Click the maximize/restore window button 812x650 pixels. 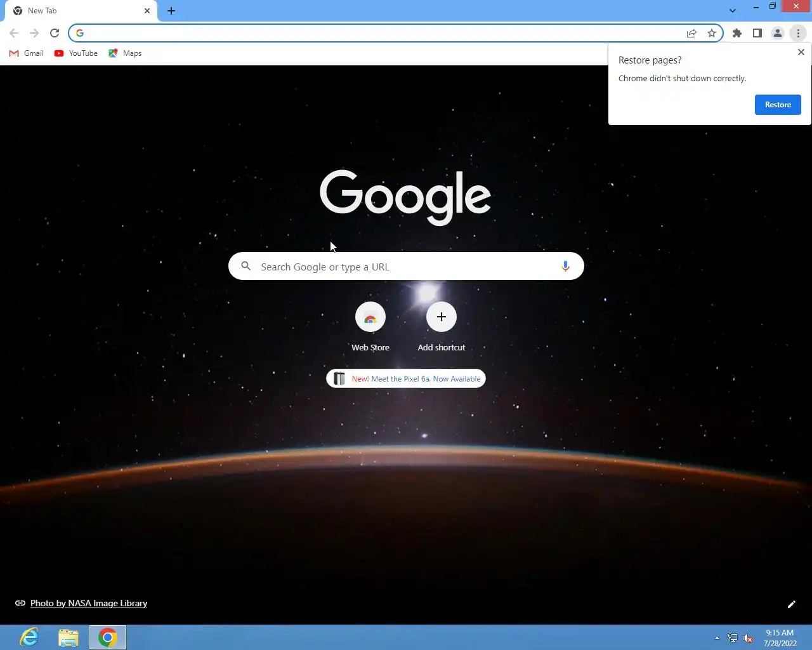pyautogui.click(x=773, y=6)
